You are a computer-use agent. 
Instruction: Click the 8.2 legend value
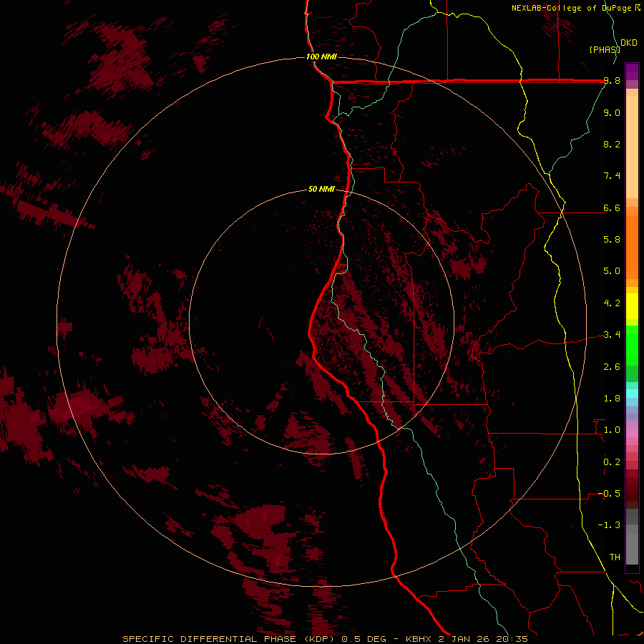click(612, 144)
